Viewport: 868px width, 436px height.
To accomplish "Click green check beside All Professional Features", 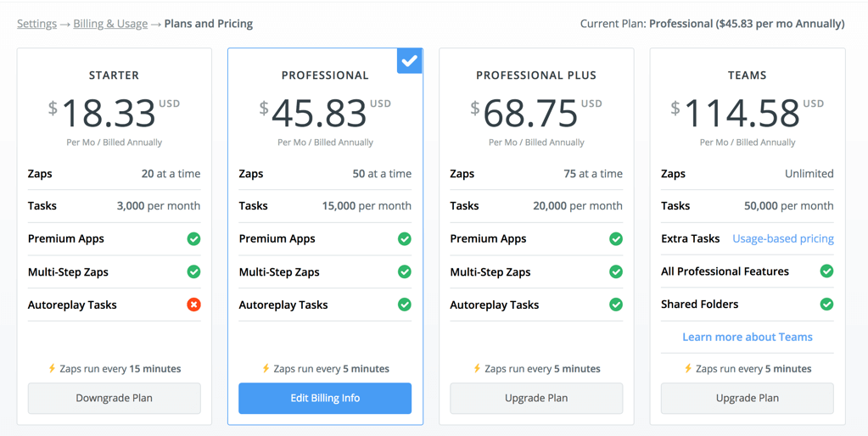I will click(826, 271).
